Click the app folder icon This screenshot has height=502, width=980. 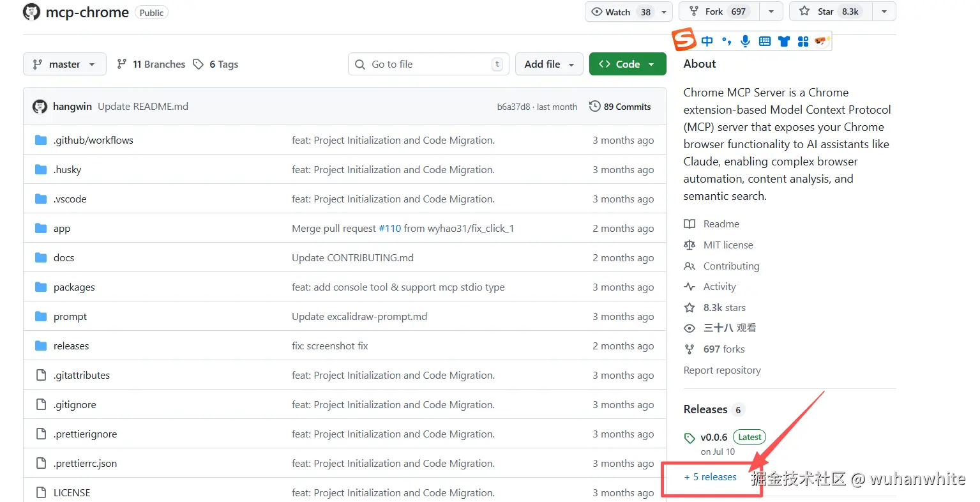tap(41, 228)
